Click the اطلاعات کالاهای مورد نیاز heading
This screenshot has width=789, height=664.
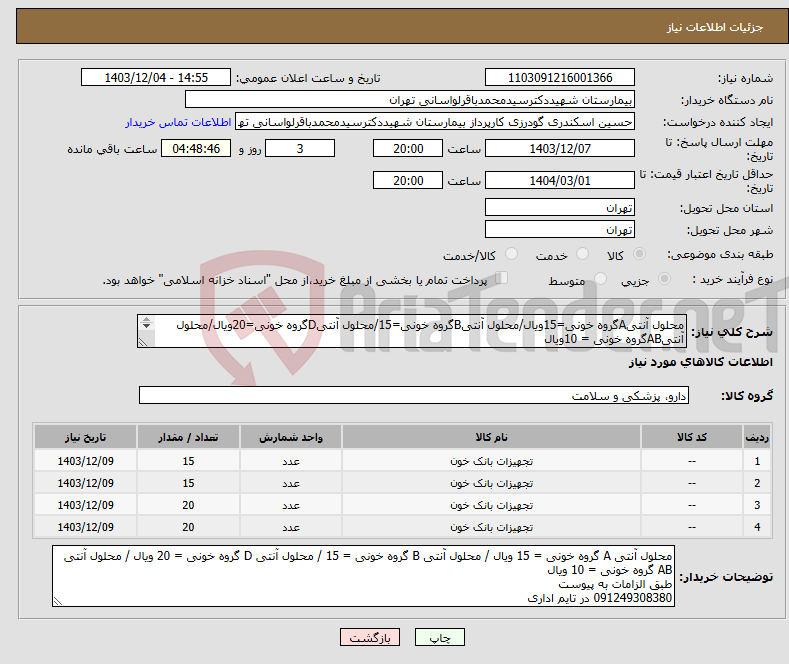pyautogui.click(x=700, y=362)
